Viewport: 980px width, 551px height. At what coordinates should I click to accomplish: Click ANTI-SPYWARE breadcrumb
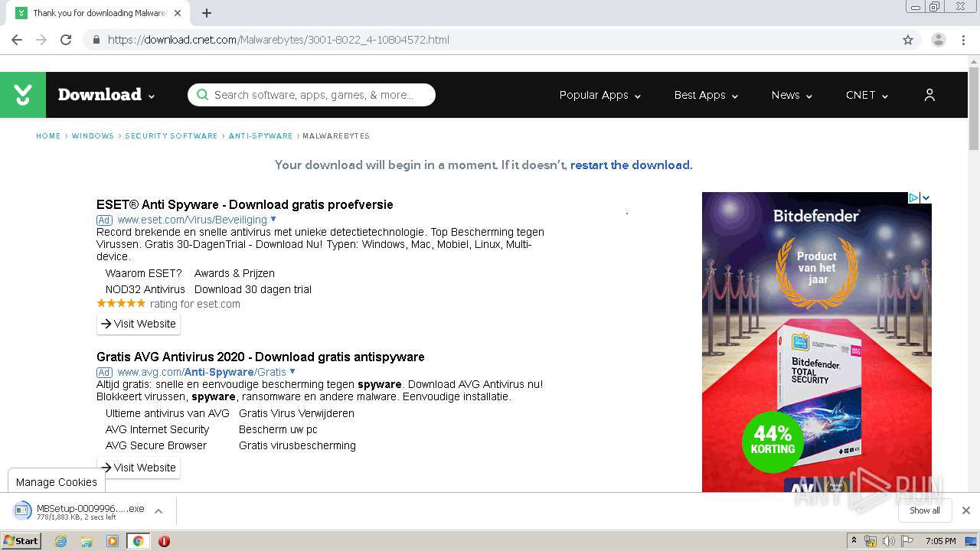point(261,136)
